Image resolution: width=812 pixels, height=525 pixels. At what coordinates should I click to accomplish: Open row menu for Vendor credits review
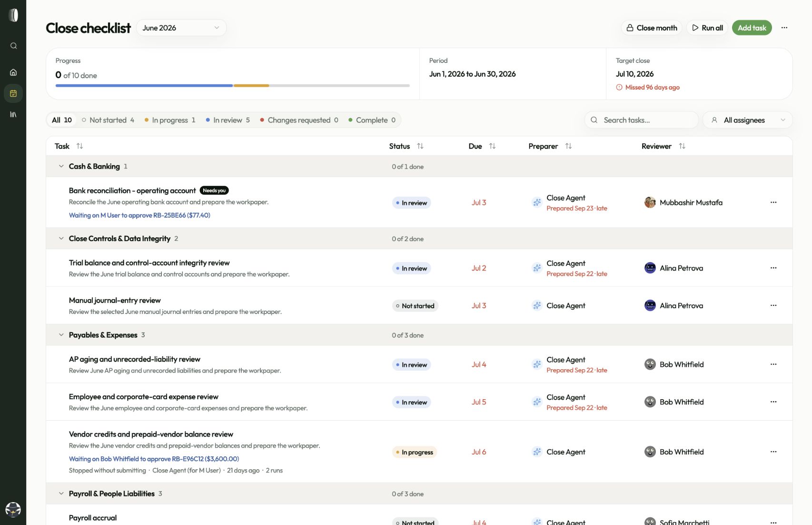coord(773,452)
